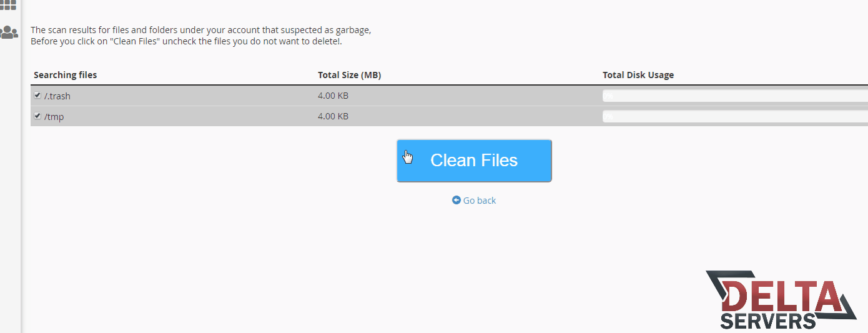Screen dimensions: 868x333
Task: Click the Delta Servers logo
Action: (x=781, y=299)
